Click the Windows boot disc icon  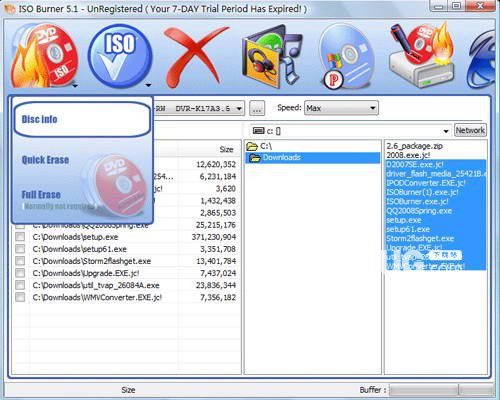(x=347, y=57)
